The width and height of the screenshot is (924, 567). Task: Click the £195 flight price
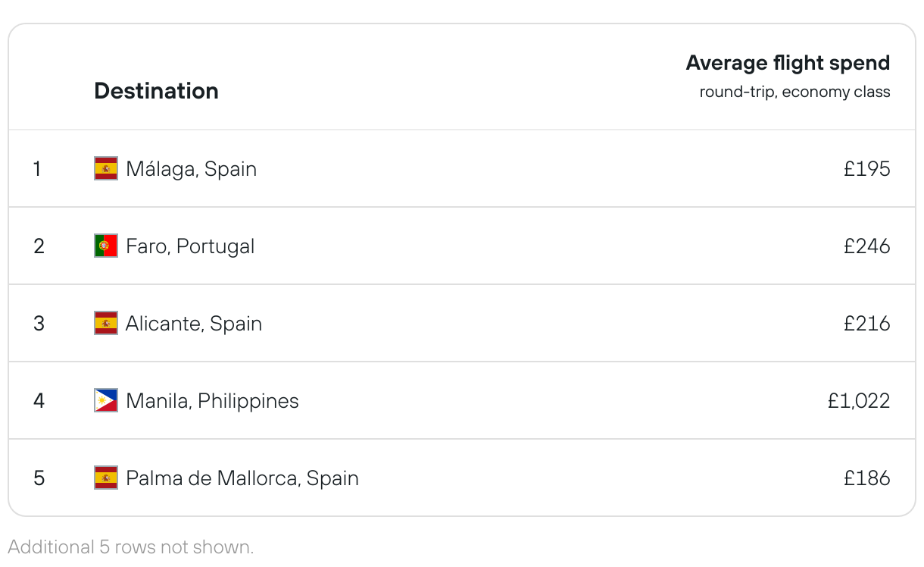coord(866,168)
